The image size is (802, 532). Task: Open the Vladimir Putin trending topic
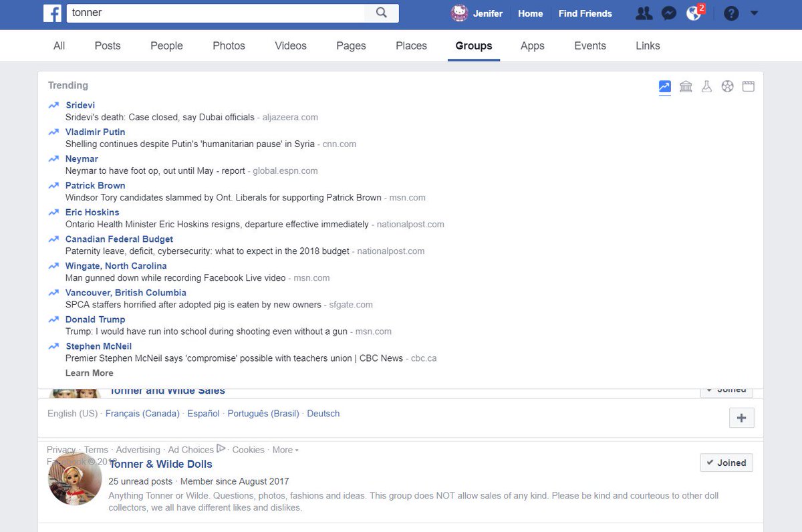pyautogui.click(x=95, y=132)
